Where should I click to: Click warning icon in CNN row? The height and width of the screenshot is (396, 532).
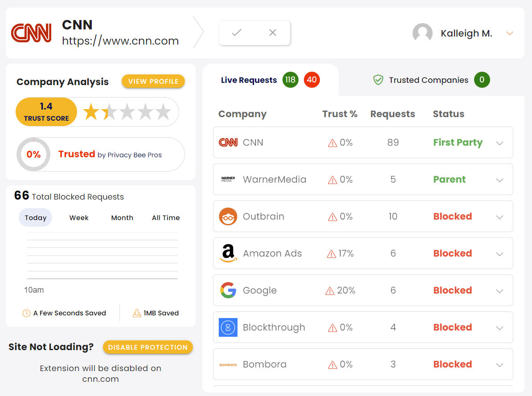click(332, 143)
